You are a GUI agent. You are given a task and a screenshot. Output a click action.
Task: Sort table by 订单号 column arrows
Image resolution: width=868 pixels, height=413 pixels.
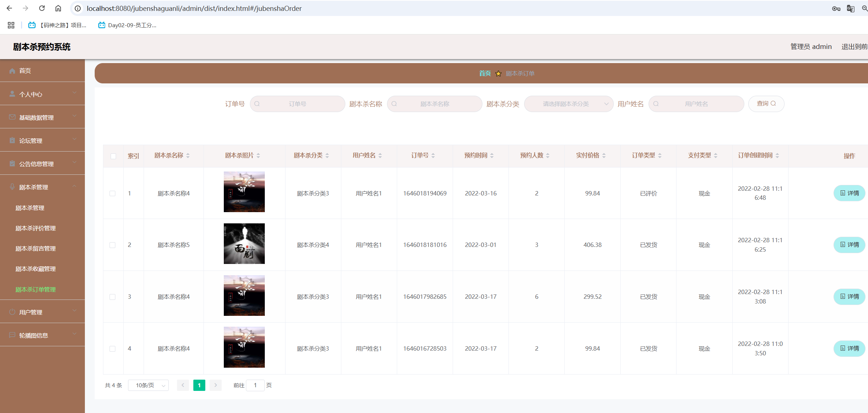[x=433, y=156]
